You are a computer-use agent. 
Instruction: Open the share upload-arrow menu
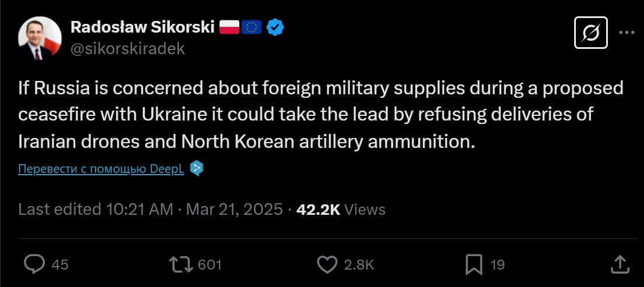620,264
